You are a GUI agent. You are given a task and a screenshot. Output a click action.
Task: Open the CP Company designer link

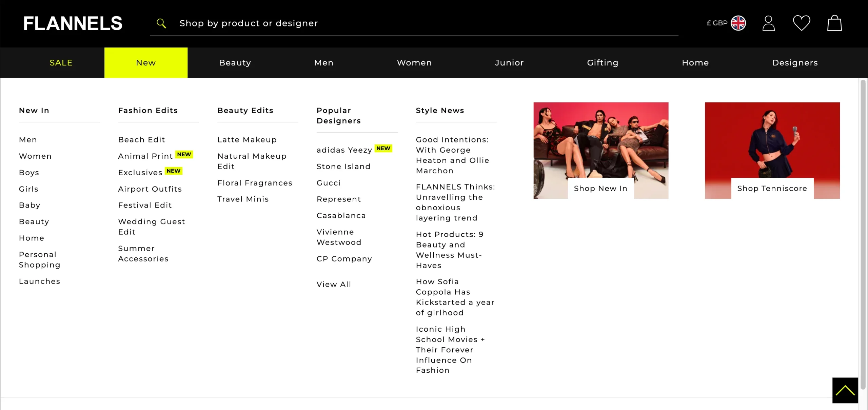coord(344,259)
